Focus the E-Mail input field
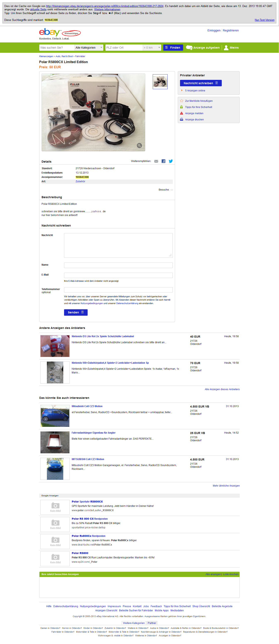Image resolution: width=279 pixels, height=644 pixels. click(x=118, y=275)
